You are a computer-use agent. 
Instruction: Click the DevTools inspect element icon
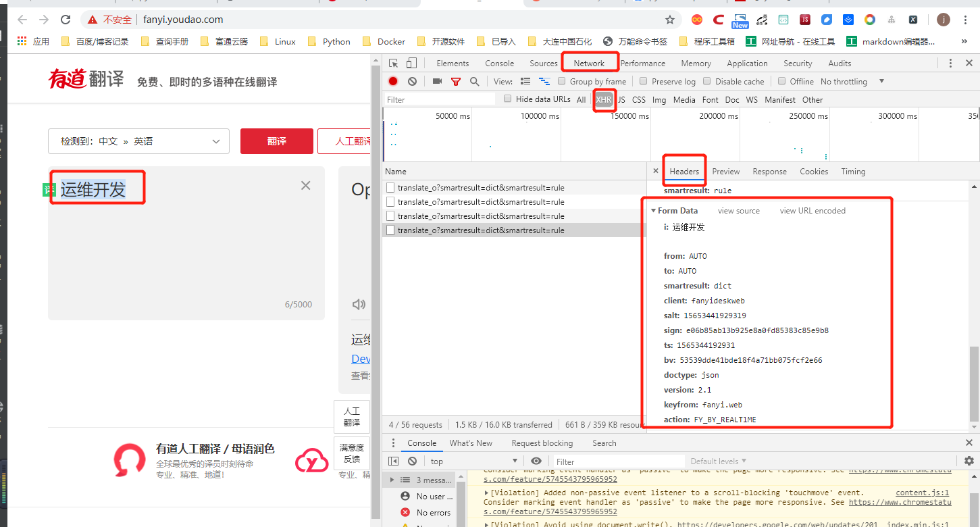click(393, 64)
